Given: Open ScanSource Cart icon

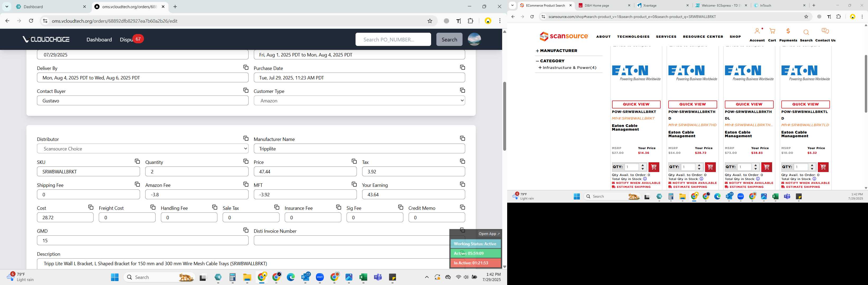Looking at the screenshot, I should (x=772, y=31).
